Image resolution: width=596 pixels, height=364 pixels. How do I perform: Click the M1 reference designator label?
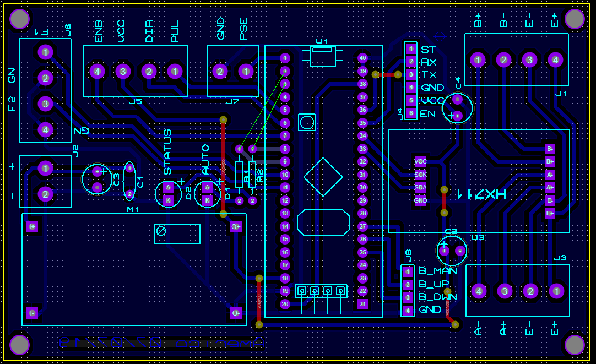(133, 210)
